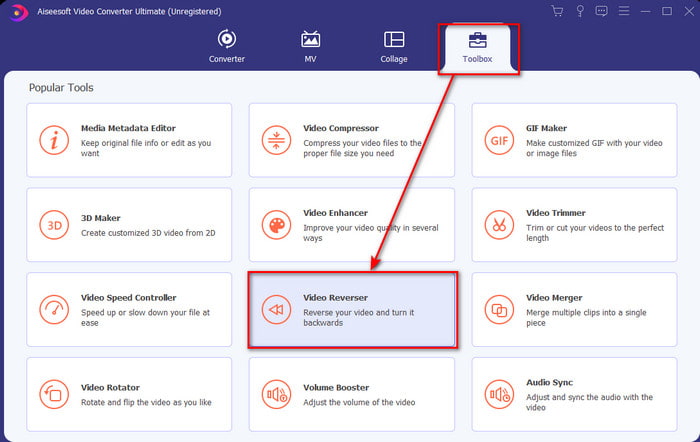
Task: Click 'Create customized 3D video from 2D' text
Action: coord(148,233)
